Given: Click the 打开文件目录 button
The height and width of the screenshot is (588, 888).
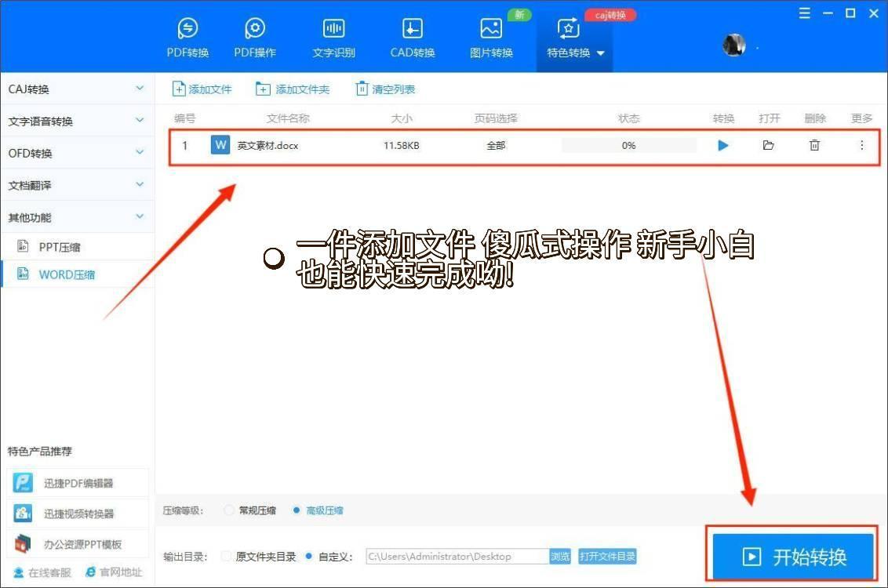Looking at the screenshot, I should point(607,557).
